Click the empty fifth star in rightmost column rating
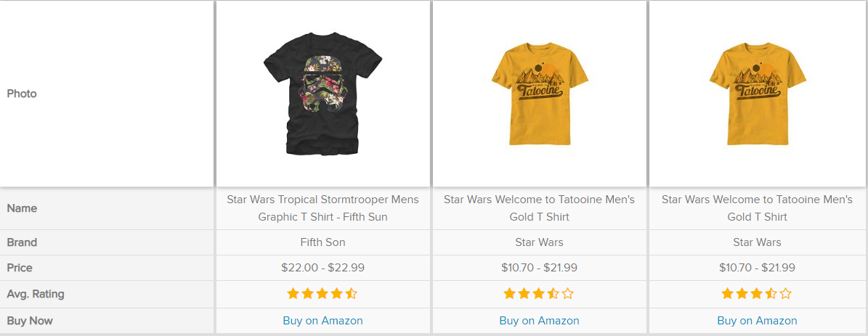This screenshot has width=868, height=336. coord(786,294)
